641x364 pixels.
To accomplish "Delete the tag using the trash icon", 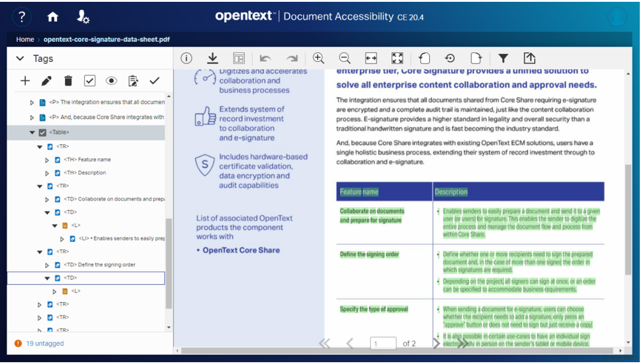I will [68, 81].
